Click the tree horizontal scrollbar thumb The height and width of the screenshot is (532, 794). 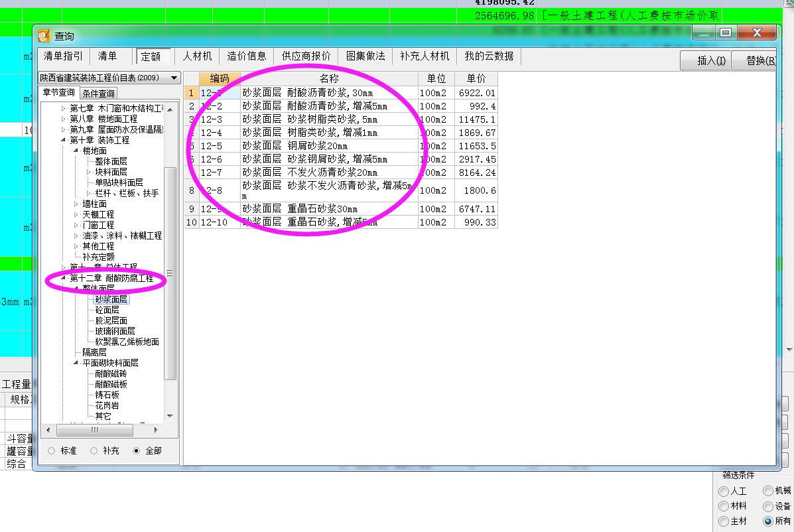(x=95, y=431)
